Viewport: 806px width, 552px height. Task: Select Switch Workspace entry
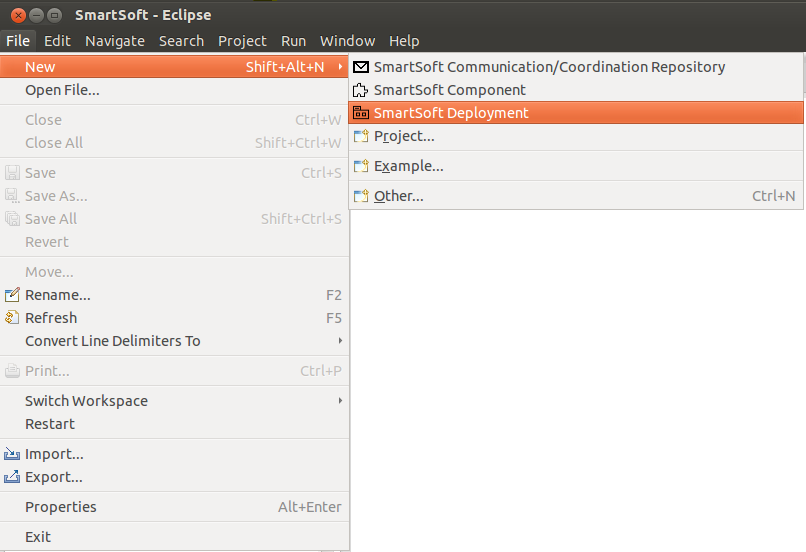174,400
